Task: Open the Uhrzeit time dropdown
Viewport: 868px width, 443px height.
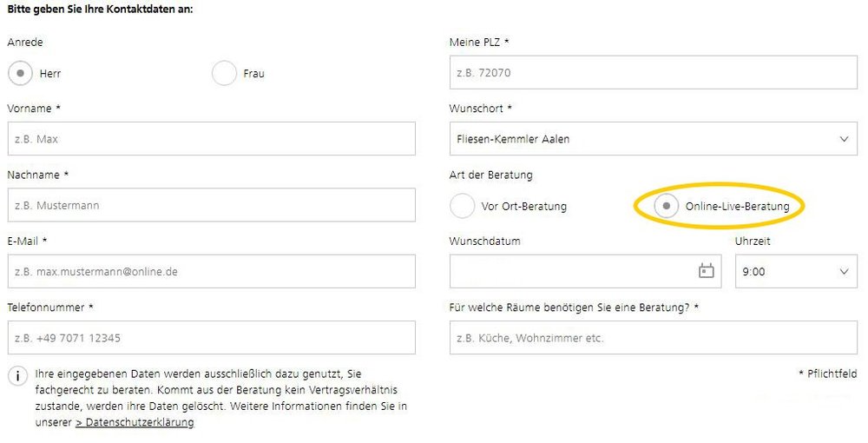Action: (x=796, y=271)
